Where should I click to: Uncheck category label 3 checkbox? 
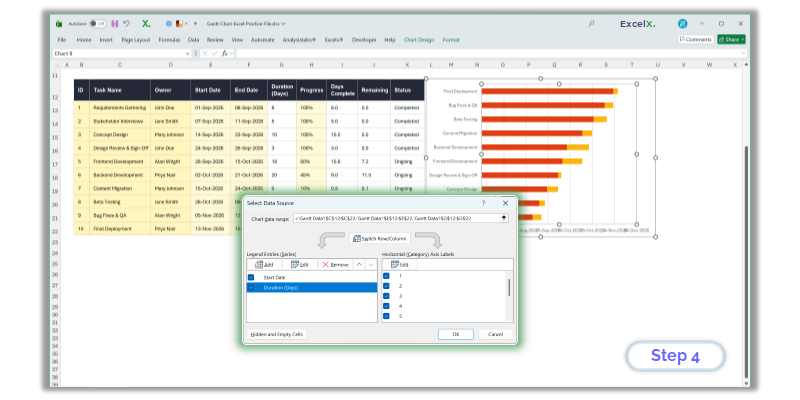click(386, 296)
